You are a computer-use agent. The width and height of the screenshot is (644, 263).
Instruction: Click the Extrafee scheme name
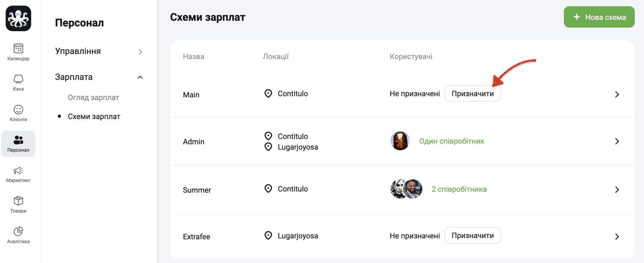196,237
